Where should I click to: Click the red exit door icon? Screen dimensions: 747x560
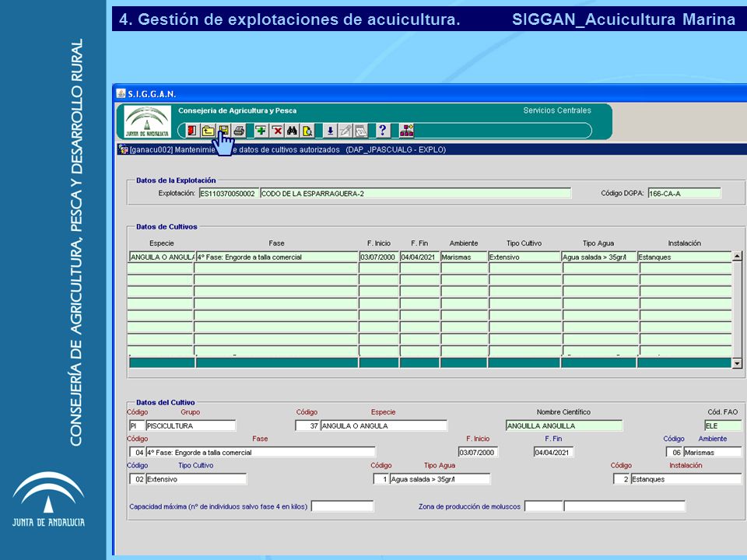191,131
